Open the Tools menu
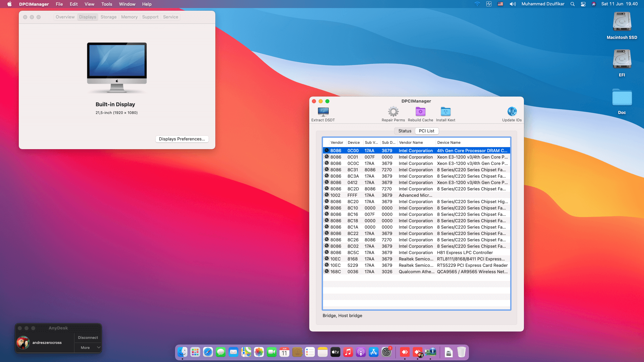Image resolution: width=644 pixels, height=362 pixels. click(x=107, y=4)
